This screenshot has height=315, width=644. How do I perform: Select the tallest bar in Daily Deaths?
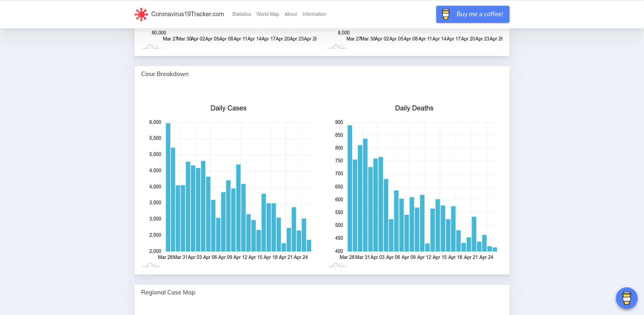click(x=350, y=188)
